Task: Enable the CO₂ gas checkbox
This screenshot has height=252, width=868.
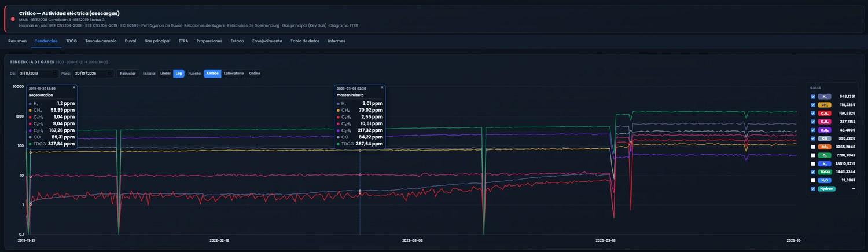Action: coord(813,147)
